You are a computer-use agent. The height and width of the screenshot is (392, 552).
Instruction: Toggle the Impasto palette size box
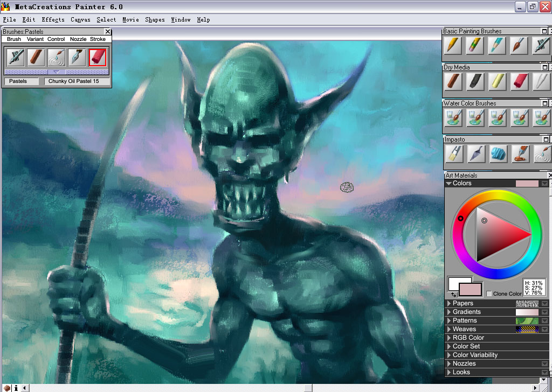click(x=546, y=139)
